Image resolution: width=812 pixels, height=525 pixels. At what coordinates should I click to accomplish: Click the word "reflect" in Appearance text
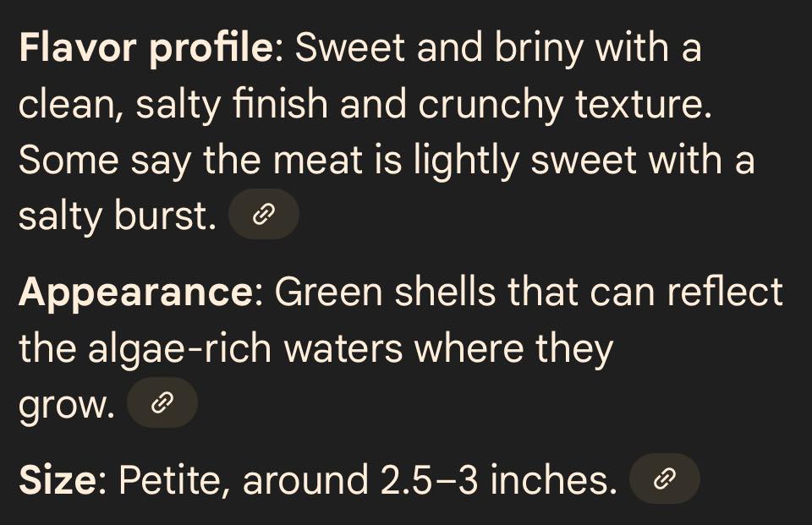pos(725,293)
